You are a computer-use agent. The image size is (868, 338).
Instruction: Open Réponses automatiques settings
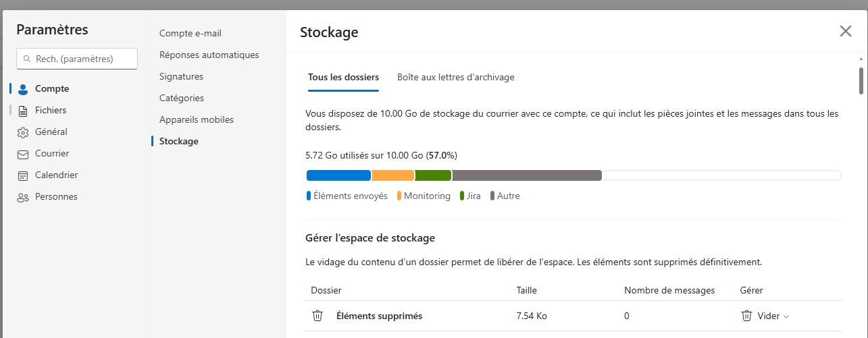[x=209, y=55]
